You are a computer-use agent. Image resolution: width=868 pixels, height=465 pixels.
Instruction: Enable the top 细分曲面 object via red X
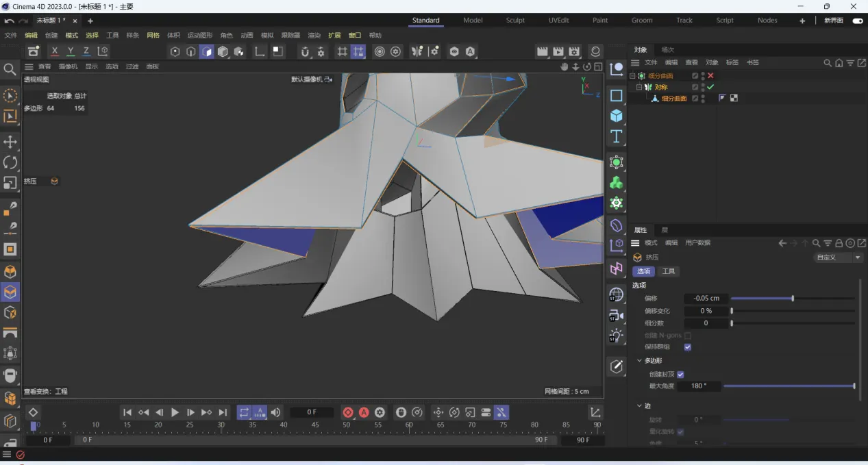pos(711,76)
